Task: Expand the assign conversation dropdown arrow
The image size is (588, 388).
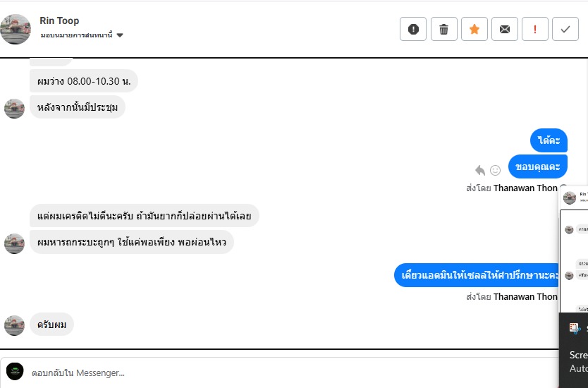Action: coord(120,35)
